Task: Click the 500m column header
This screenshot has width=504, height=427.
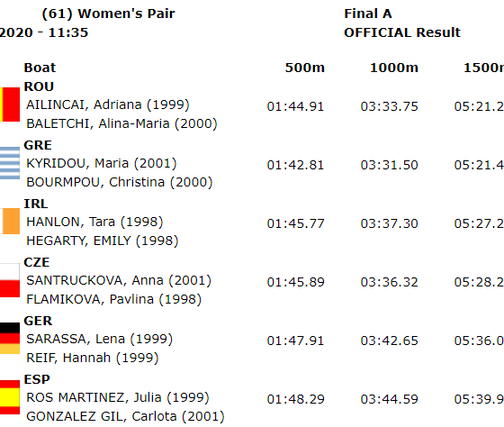Action: (x=305, y=68)
